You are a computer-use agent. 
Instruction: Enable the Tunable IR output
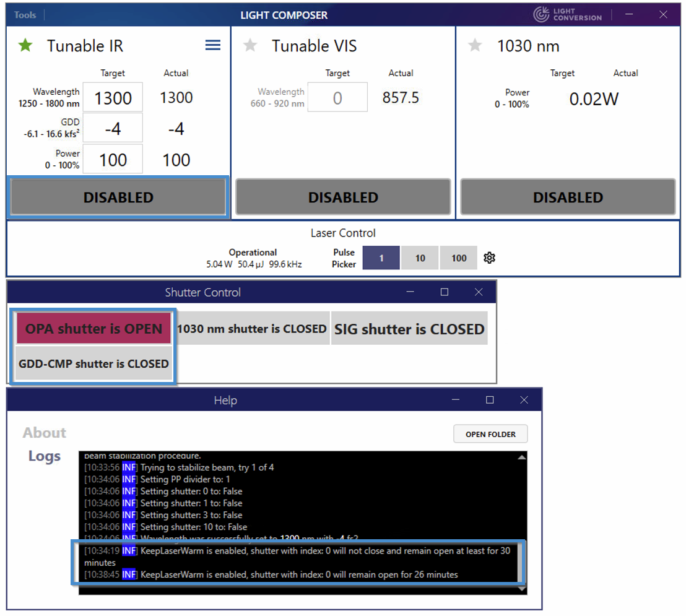pyautogui.click(x=118, y=197)
